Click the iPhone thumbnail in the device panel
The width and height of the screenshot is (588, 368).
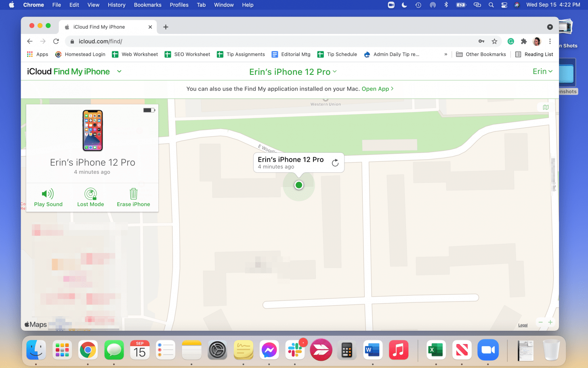click(92, 131)
